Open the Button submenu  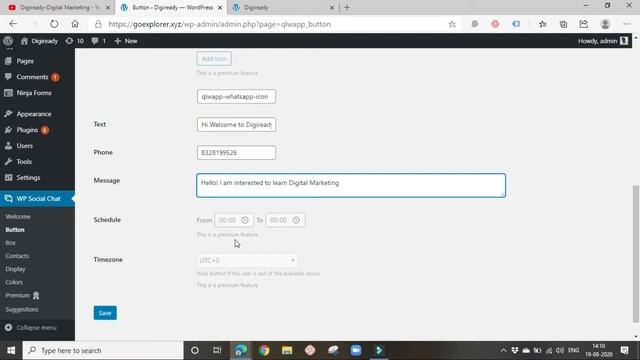(x=15, y=230)
